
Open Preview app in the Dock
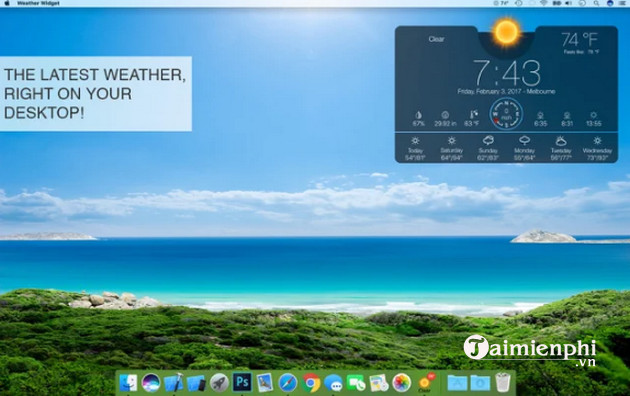(x=265, y=383)
